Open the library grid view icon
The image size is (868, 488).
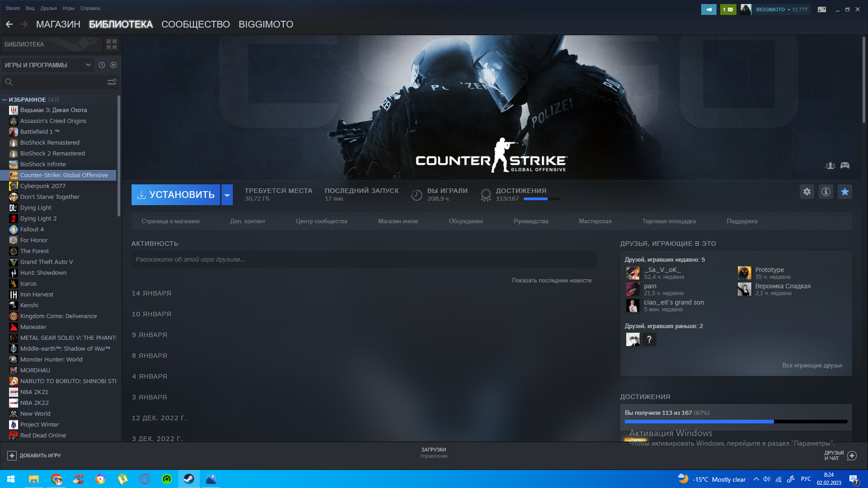pyautogui.click(x=111, y=44)
